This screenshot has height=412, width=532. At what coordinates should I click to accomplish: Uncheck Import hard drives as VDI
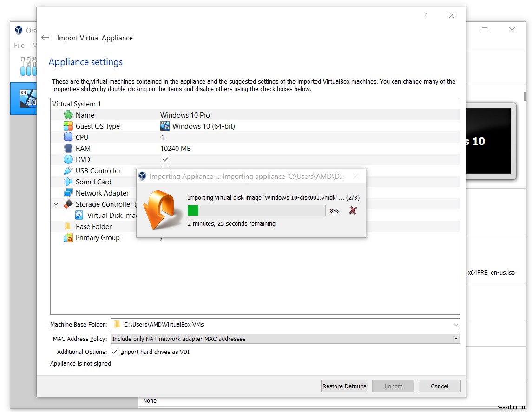[114, 352]
